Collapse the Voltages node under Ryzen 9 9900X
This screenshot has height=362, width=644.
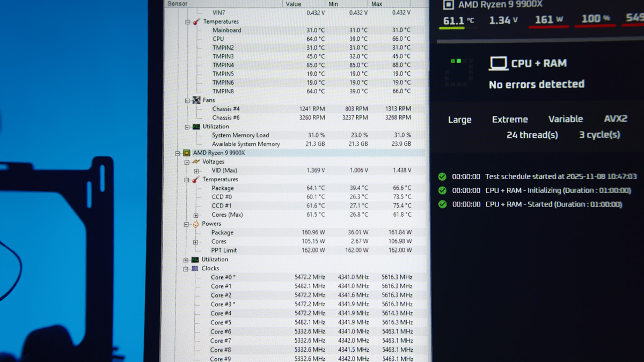[187, 162]
